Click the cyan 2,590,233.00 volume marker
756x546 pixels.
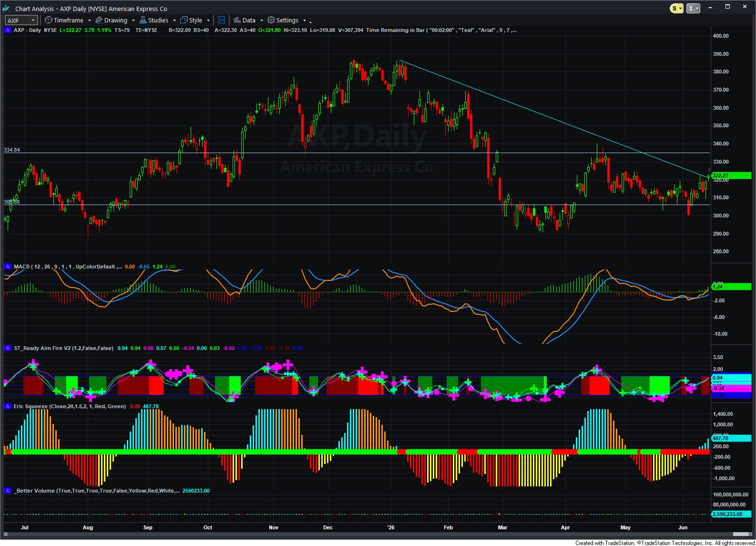tap(731, 514)
